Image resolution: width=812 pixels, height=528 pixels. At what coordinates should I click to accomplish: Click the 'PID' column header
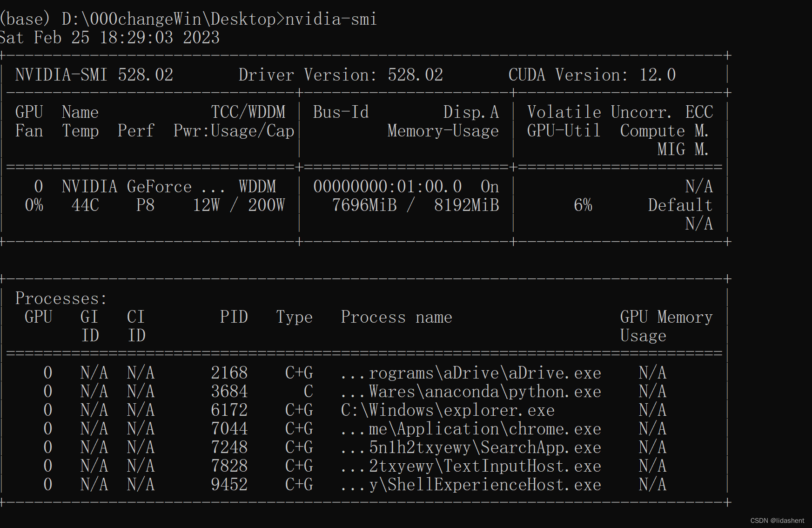[234, 317]
